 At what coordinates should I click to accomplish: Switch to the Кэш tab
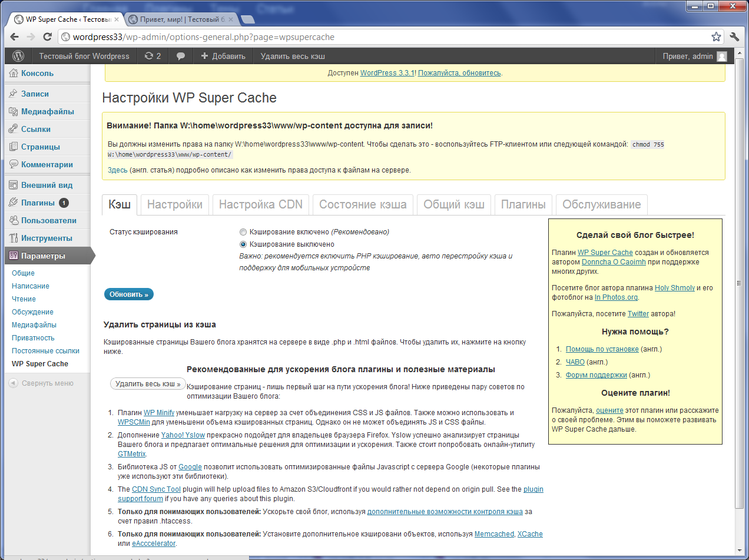[120, 205]
